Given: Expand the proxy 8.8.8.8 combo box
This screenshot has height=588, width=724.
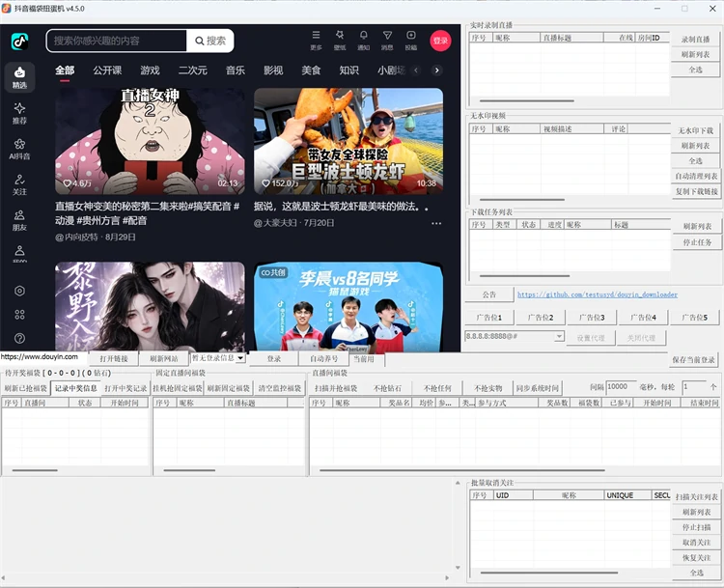Looking at the screenshot, I should coord(559,336).
